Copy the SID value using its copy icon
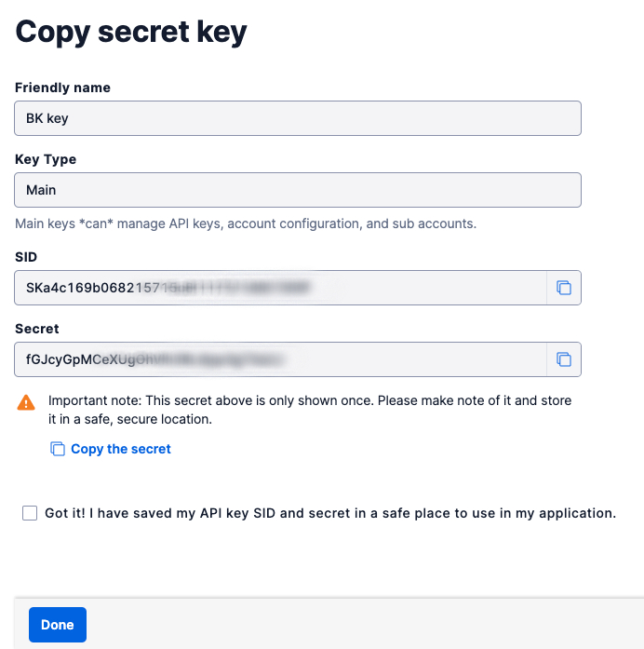The image size is (644, 649). click(563, 288)
